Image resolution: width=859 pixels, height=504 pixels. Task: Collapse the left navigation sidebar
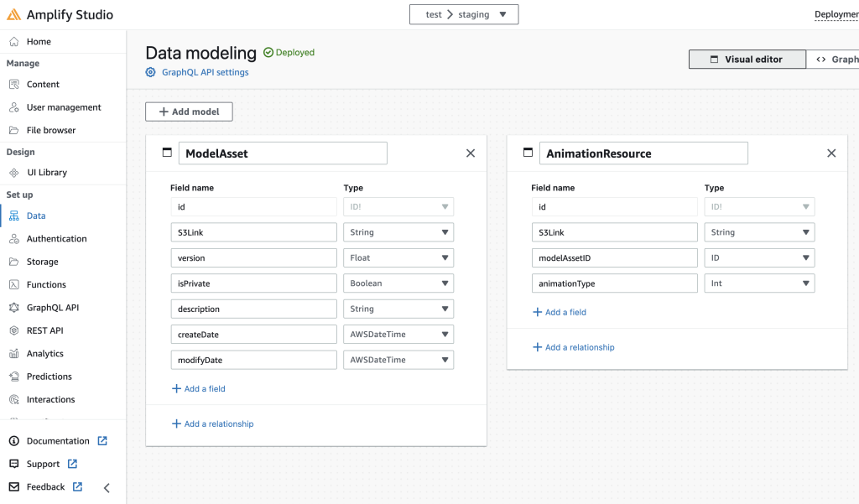point(106,486)
